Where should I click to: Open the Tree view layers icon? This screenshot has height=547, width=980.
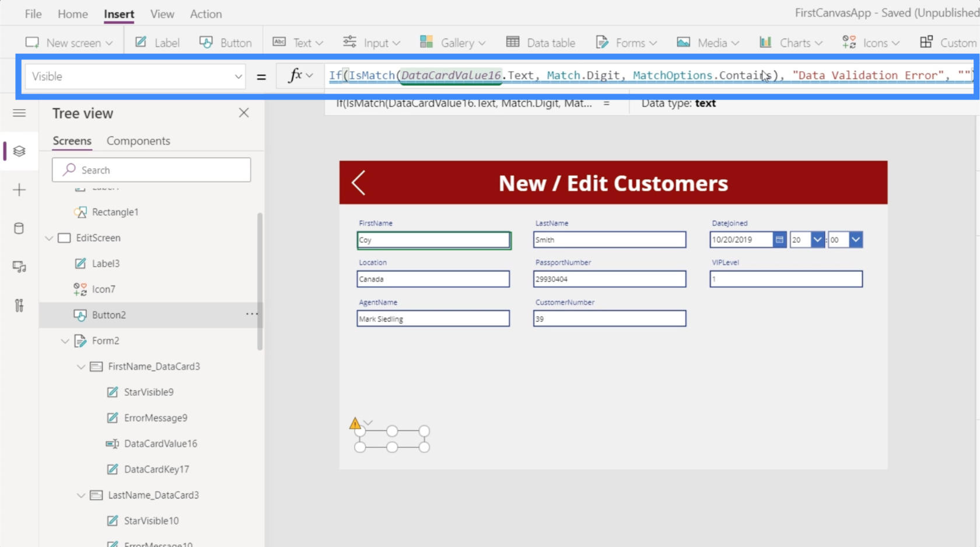(x=19, y=151)
